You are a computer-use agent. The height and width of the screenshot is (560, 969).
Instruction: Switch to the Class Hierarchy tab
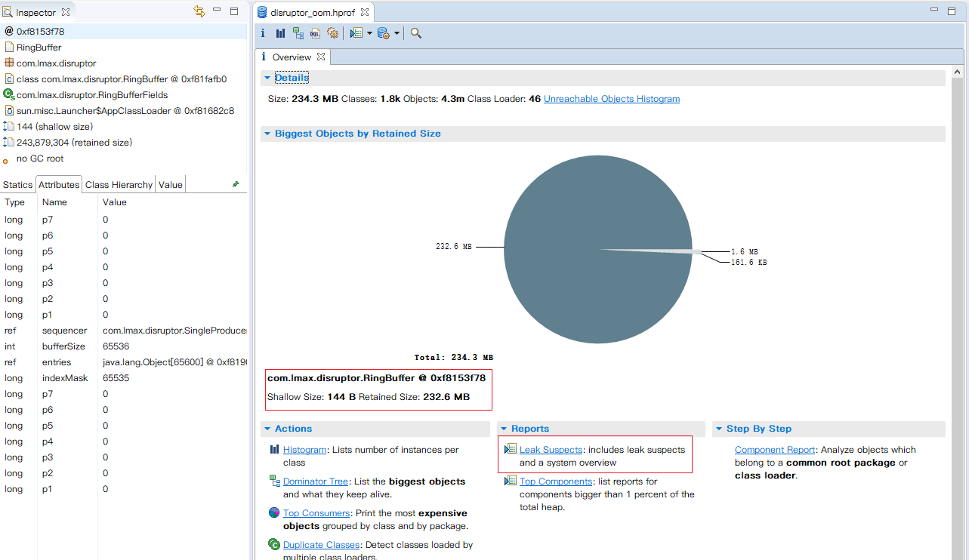[x=119, y=185]
